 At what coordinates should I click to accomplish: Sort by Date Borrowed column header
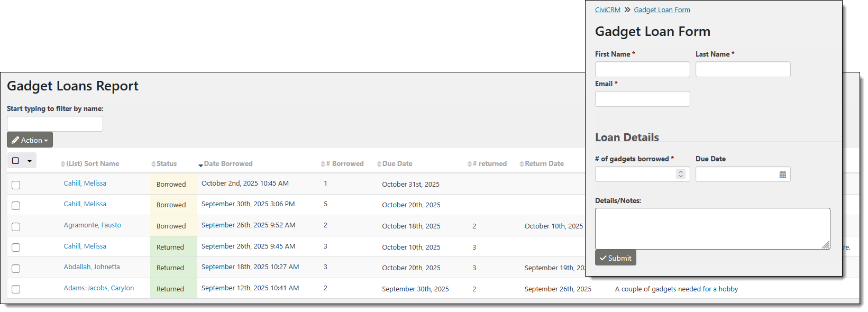pos(228,164)
